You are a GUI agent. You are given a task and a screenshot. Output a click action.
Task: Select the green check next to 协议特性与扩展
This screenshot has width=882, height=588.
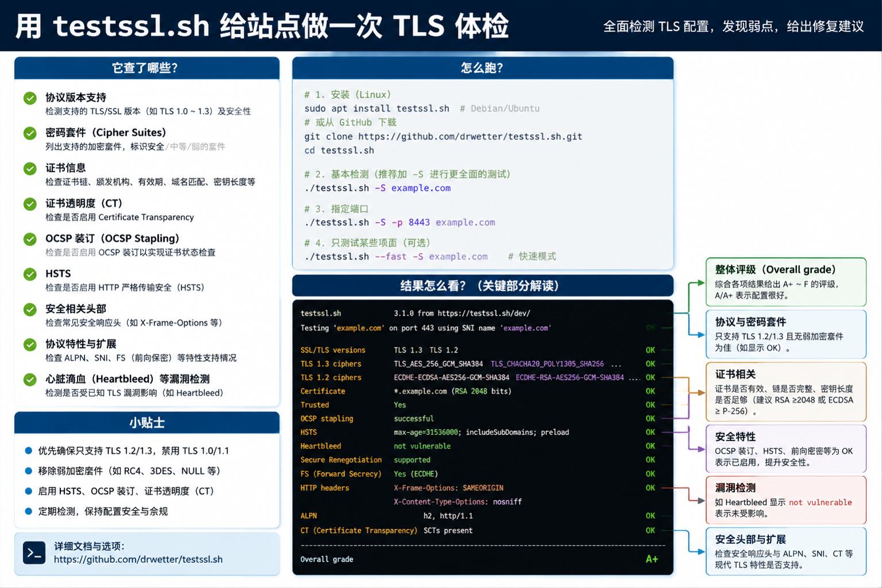[30, 345]
